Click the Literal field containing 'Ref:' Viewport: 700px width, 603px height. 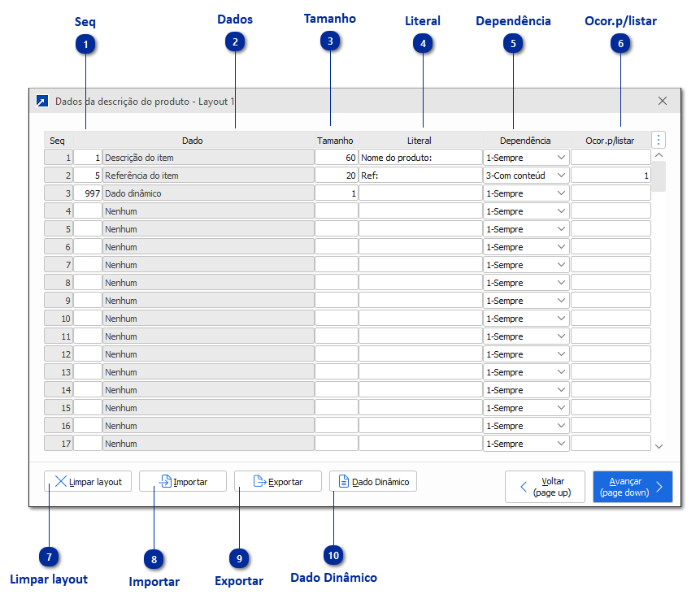tap(420, 176)
